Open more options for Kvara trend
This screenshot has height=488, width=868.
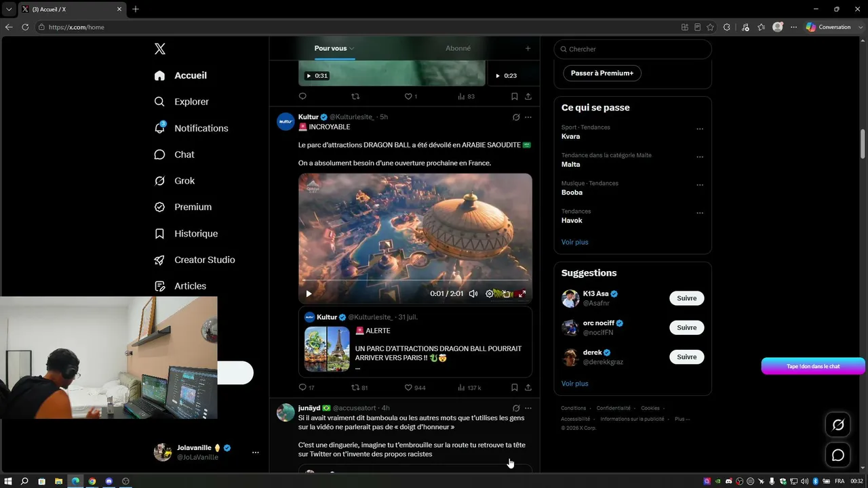tap(700, 129)
